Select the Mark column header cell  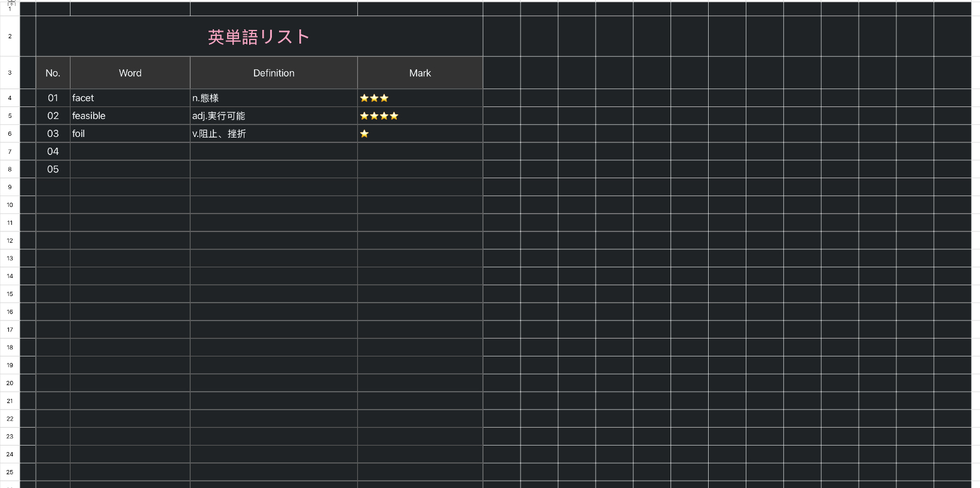coord(420,73)
